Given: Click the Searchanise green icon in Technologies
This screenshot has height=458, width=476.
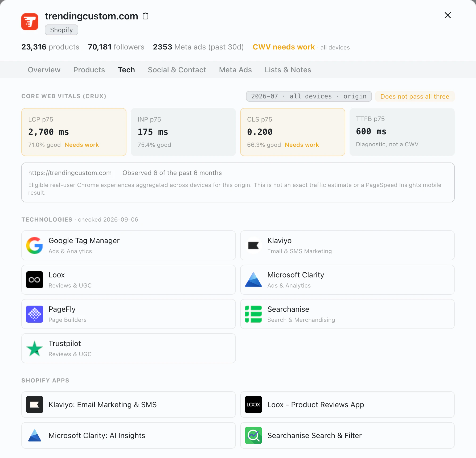Looking at the screenshot, I should (253, 314).
